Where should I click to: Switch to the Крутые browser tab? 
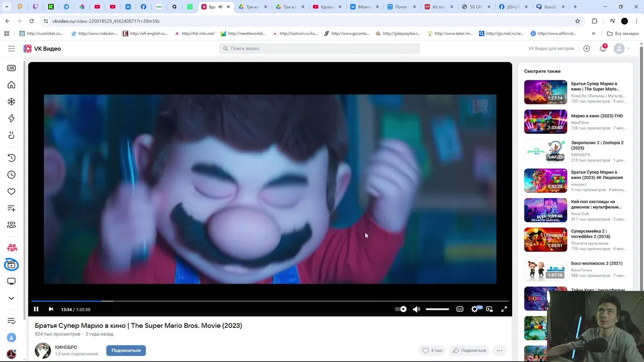tap(327, 7)
